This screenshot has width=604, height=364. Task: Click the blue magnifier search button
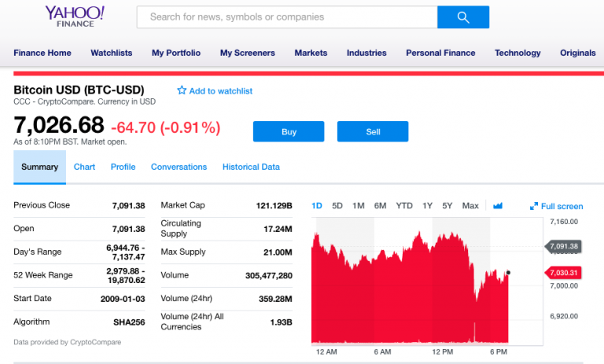pos(463,17)
